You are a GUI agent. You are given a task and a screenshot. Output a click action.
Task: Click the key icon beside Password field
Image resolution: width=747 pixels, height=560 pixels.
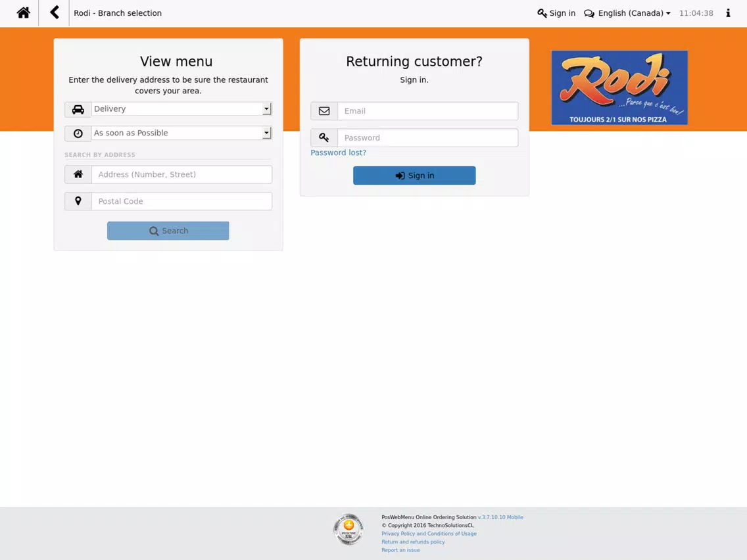pos(324,137)
